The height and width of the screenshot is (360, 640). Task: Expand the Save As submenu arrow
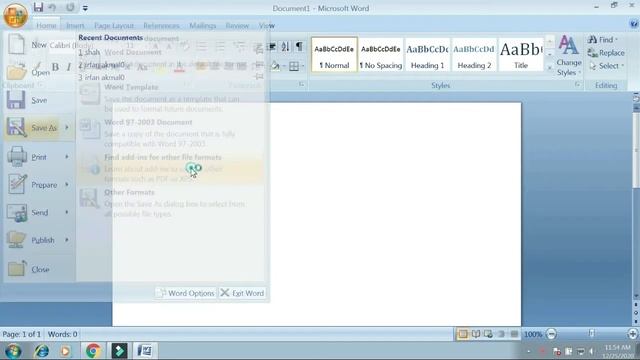[x=67, y=128]
